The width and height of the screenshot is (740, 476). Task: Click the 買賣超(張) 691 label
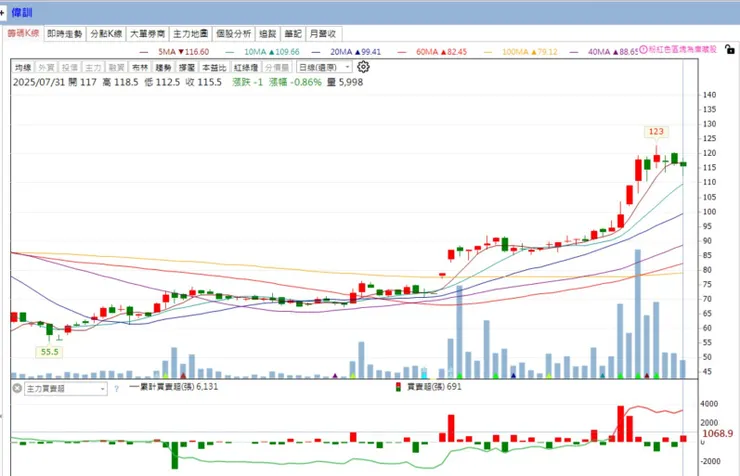tap(434, 387)
